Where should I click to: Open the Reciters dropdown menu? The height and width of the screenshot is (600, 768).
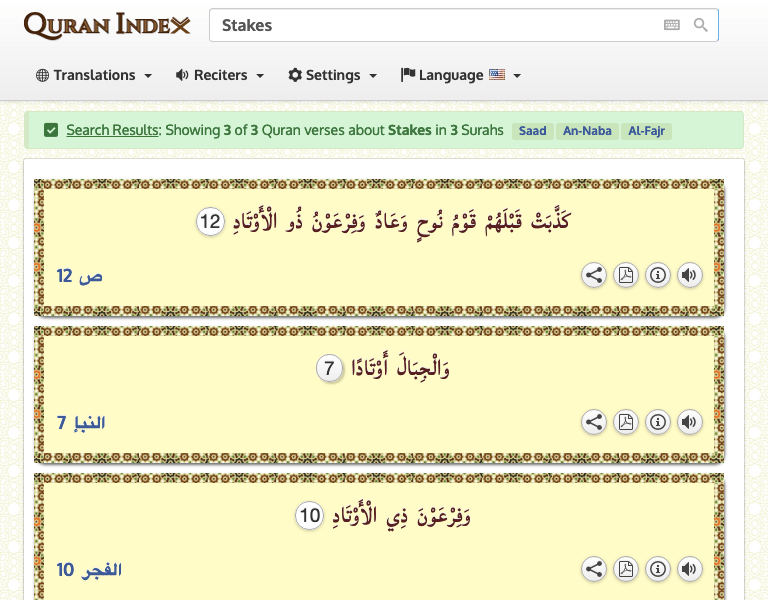tap(220, 75)
